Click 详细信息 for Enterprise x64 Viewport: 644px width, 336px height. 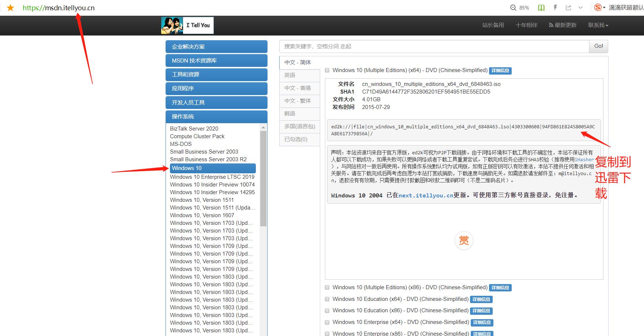[482, 322]
